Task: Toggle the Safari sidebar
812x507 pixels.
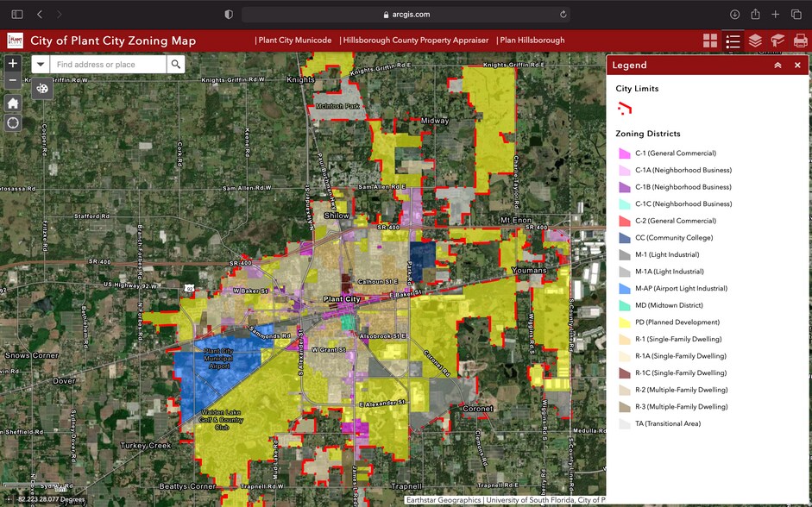Action: [x=16, y=14]
